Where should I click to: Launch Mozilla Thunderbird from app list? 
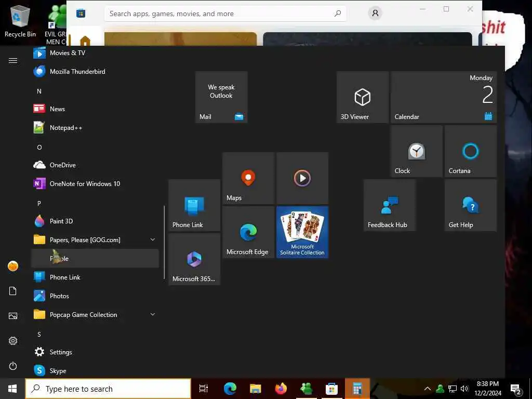click(95, 72)
